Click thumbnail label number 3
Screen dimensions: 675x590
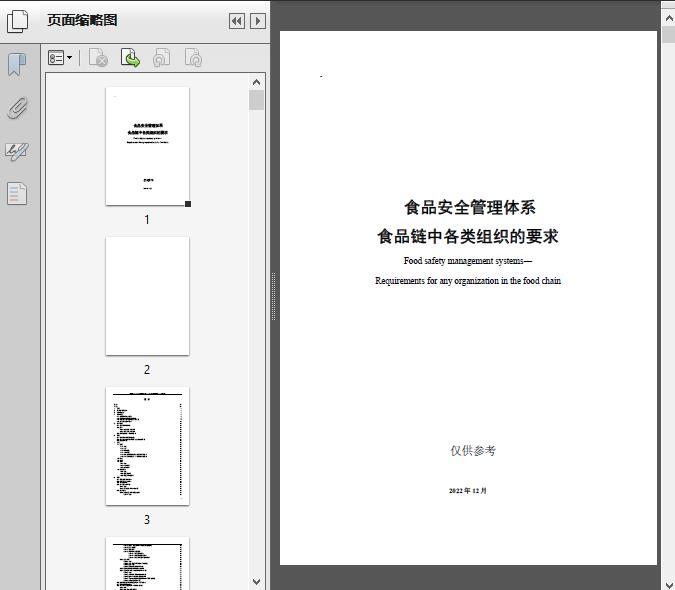point(147,520)
